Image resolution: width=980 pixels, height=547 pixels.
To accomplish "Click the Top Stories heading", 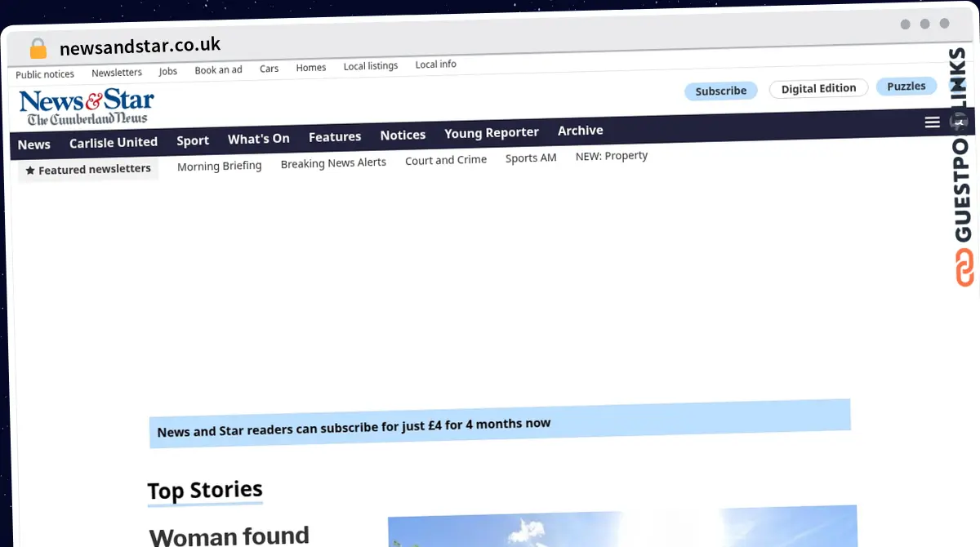I will click(x=205, y=491).
